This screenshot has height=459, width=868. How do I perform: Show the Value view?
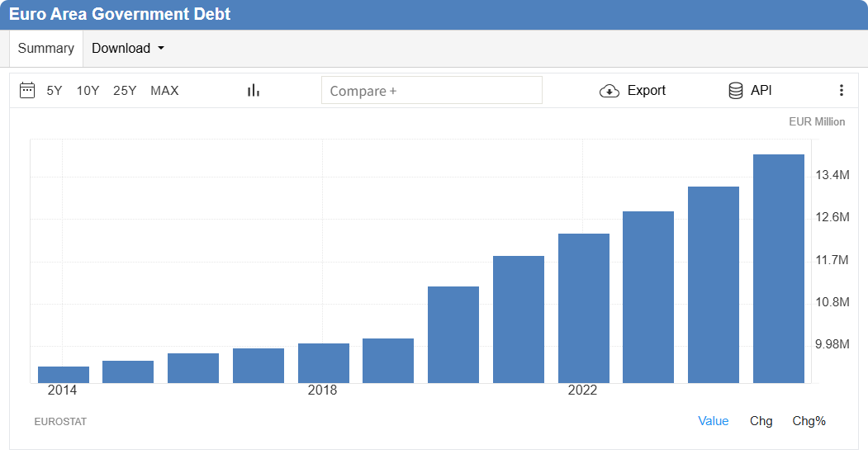713,421
